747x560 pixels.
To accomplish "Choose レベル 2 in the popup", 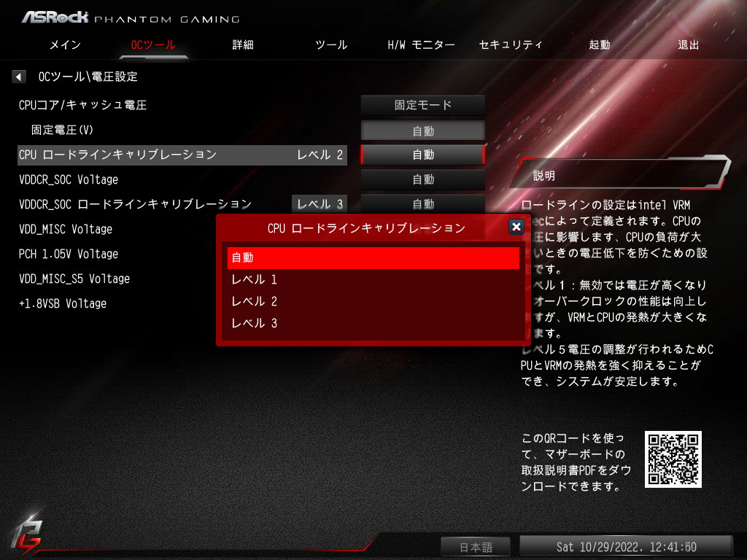I will (x=373, y=301).
